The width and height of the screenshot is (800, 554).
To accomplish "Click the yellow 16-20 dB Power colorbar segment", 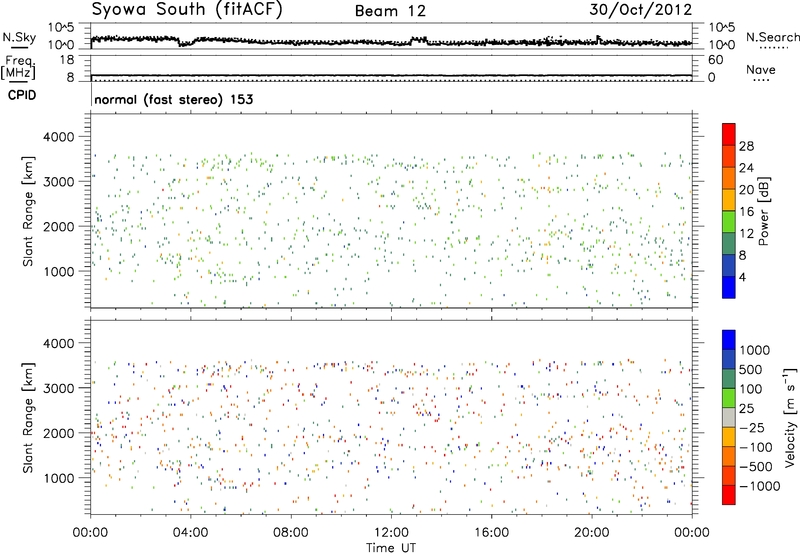I will [x=729, y=200].
